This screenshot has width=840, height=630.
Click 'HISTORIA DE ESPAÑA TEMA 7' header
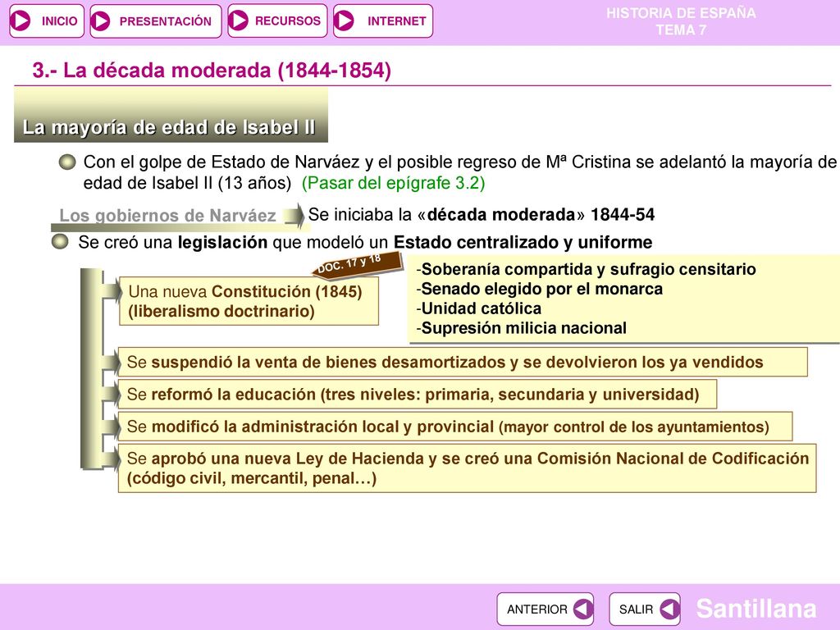[681, 21]
